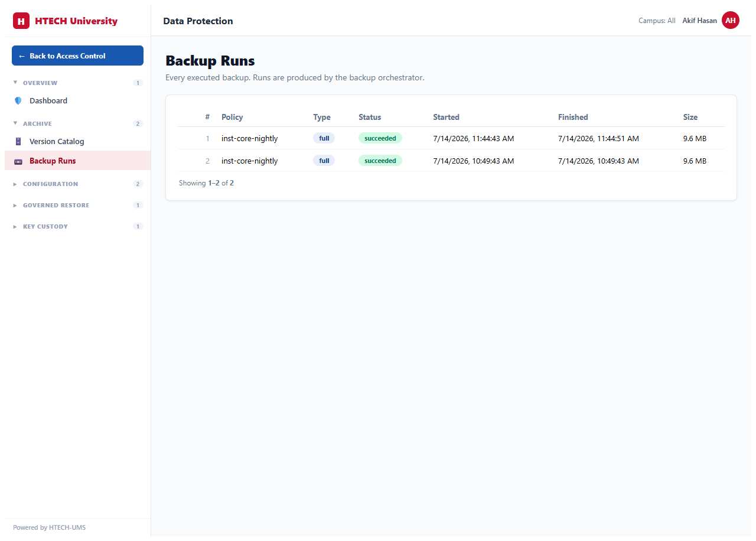Viewport: 756px width, 541px height.
Task: Click finish time 10:49:43 AM in row 2
Action: [598, 161]
